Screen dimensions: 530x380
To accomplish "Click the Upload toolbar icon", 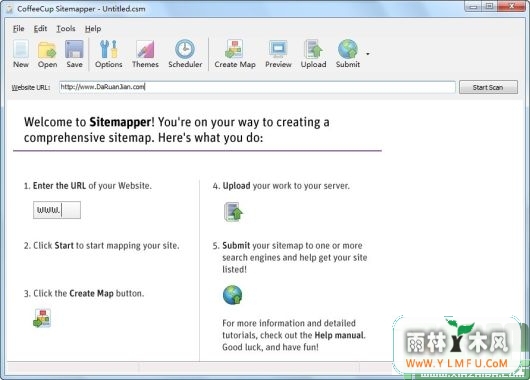I will click(x=313, y=54).
